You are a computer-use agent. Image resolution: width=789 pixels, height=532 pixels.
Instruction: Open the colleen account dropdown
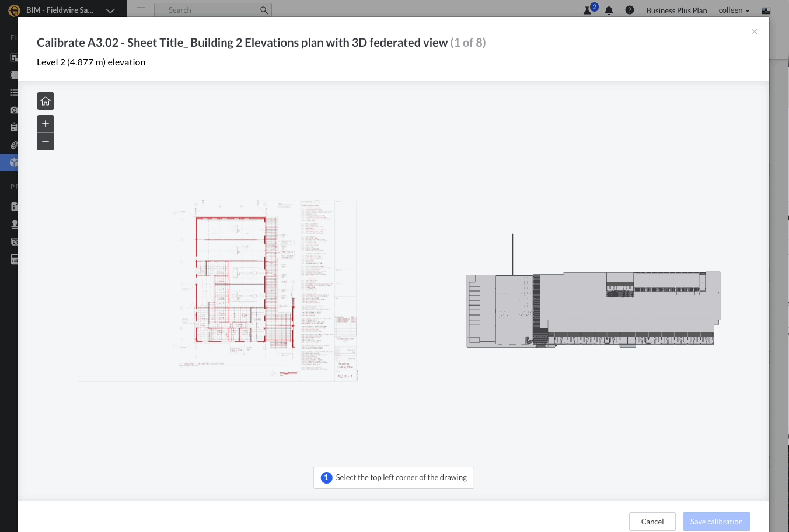pos(734,10)
